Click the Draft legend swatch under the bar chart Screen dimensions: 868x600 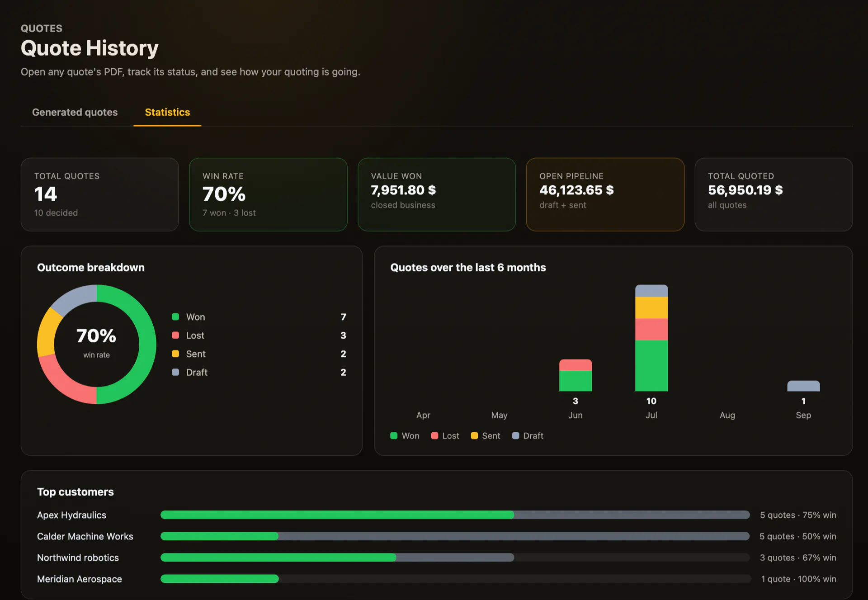[515, 436]
